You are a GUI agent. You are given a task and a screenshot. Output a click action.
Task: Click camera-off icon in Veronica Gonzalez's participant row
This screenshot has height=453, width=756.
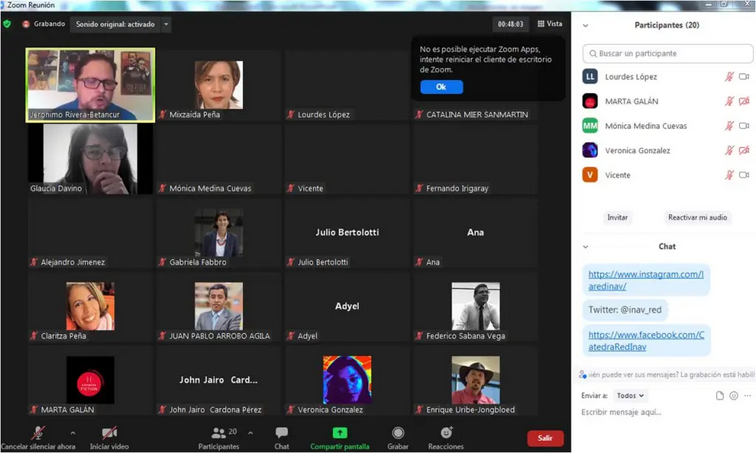[x=744, y=150]
